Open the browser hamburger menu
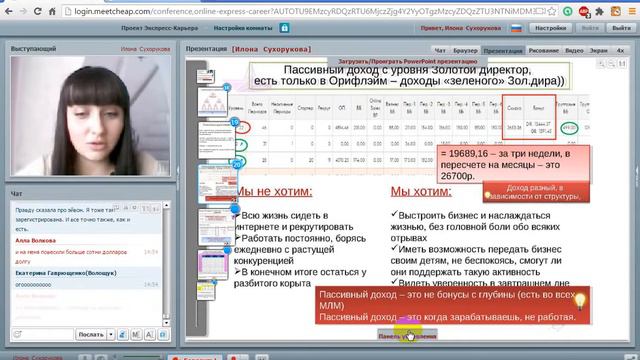Viewport: 640px width, 360px height. 632,11
